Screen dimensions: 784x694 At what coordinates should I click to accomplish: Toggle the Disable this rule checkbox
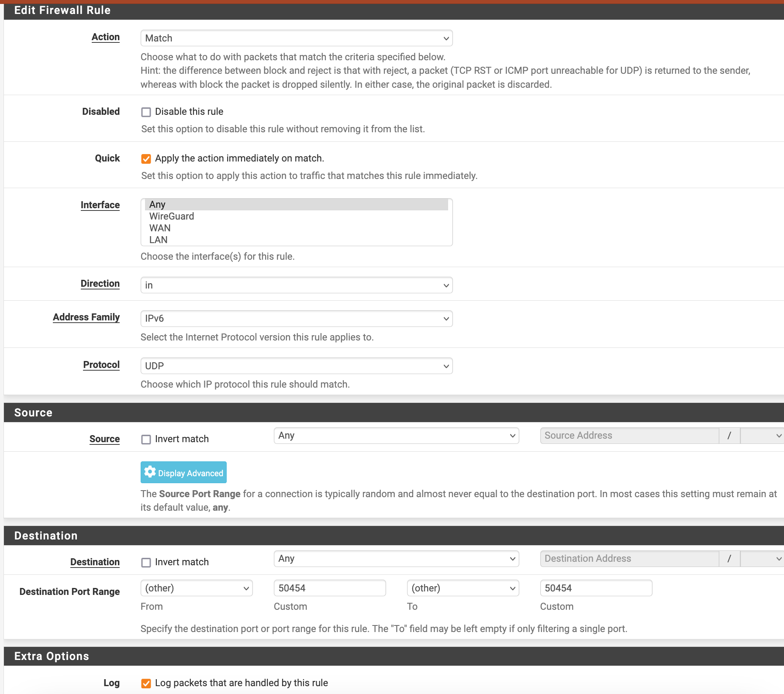click(x=146, y=112)
